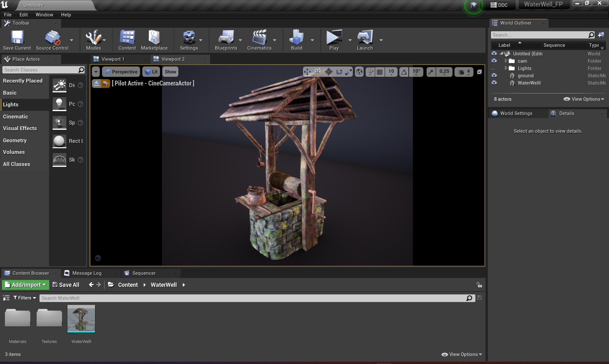The width and height of the screenshot is (609, 364).
Task: Toggle visibility of the ground actor
Action: coord(494,75)
